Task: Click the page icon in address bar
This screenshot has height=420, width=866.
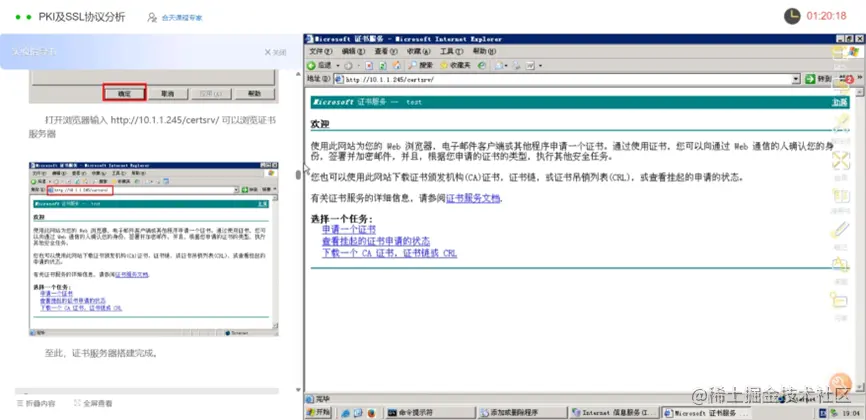Action: coord(340,80)
